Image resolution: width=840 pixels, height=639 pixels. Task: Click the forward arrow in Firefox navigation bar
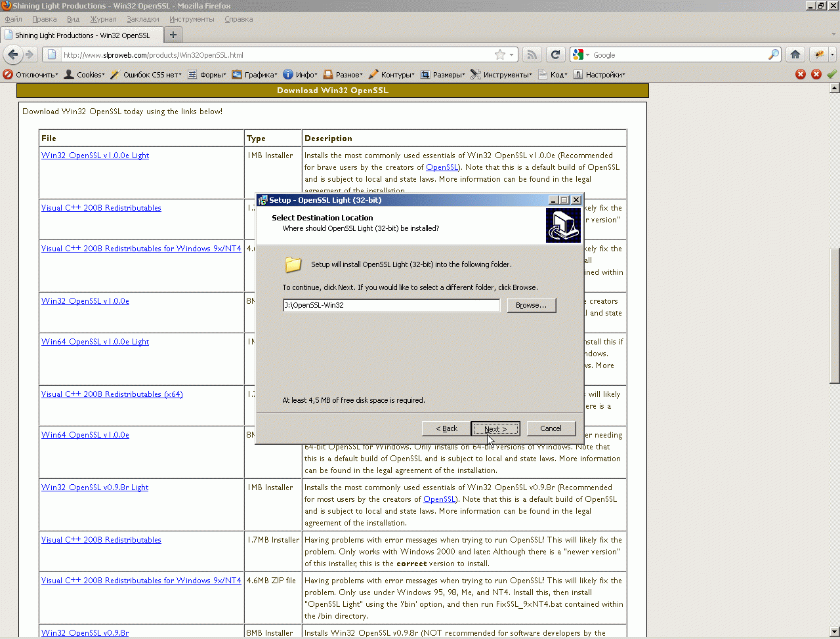[x=30, y=54]
